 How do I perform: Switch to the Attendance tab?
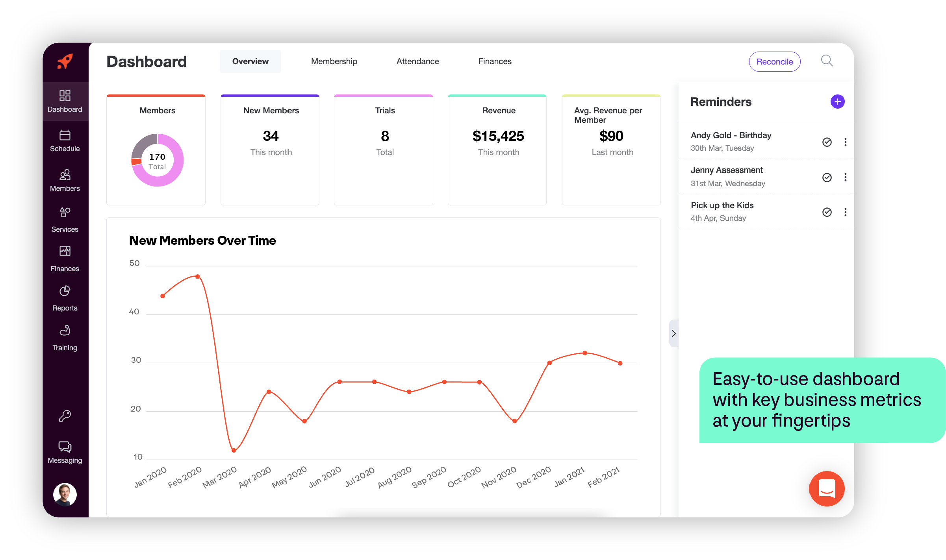click(417, 61)
